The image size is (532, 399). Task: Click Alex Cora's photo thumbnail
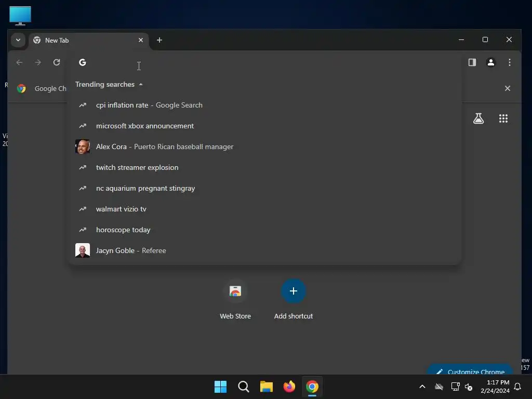point(83,147)
